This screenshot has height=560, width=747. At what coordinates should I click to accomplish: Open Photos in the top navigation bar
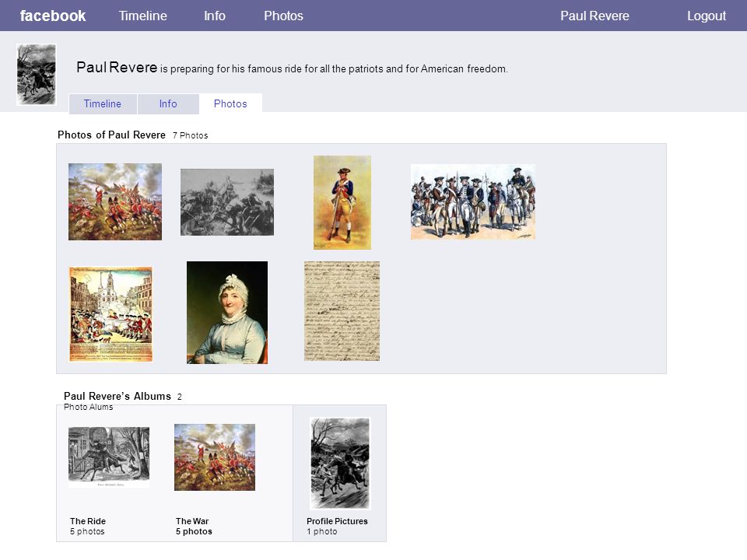[x=283, y=16]
